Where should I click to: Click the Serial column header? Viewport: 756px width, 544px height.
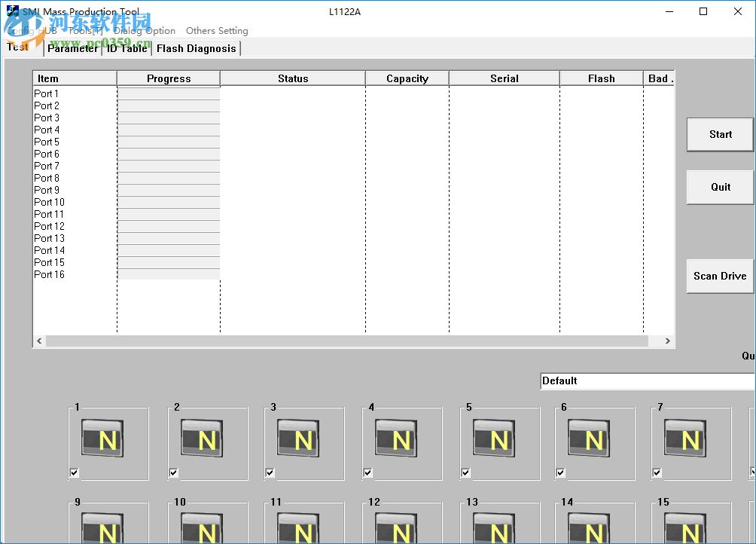pyautogui.click(x=505, y=78)
